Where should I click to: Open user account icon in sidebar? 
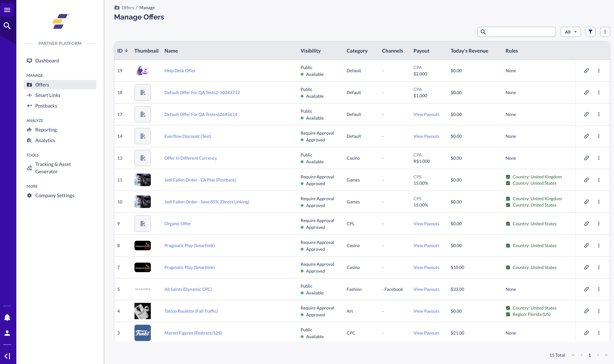[x=7, y=333]
